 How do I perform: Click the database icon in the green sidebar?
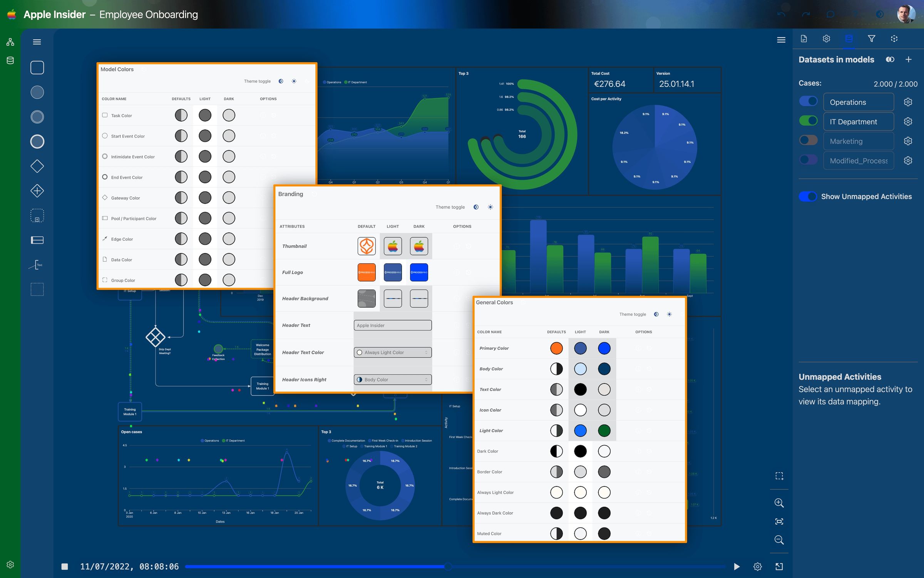(x=10, y=60)
